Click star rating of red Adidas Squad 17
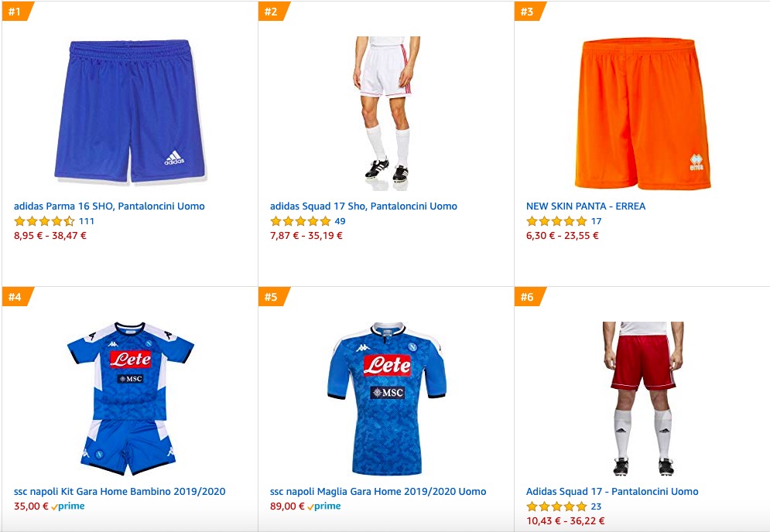 point(556,506)
